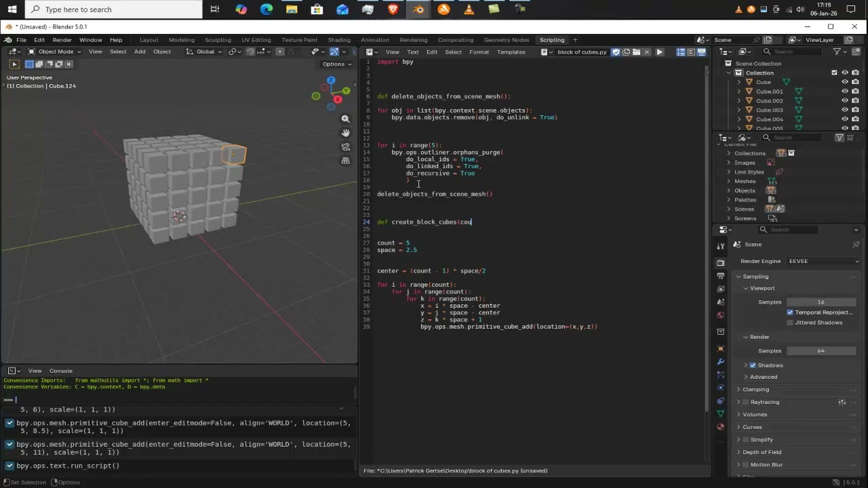Expand the Clamping panel
The width and height of the screenshot is (868, 488).
(x=755, y=390)
